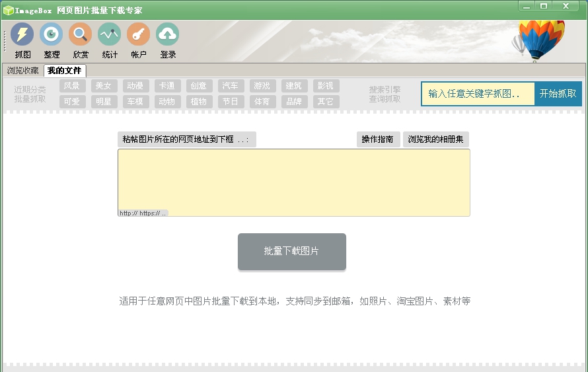Image resolution: width=588 pixels, height=372 pixels.
Task: Choose the 动物 category
Action: click(167, 102)
